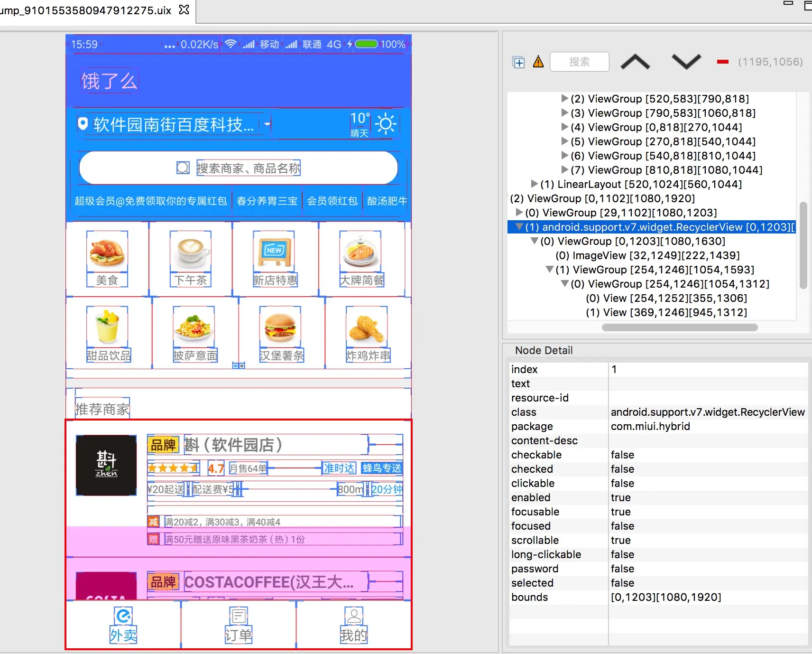Click the warning triangle icon in the toolbar
Viewport: 812px width, 654px height.
538,62
